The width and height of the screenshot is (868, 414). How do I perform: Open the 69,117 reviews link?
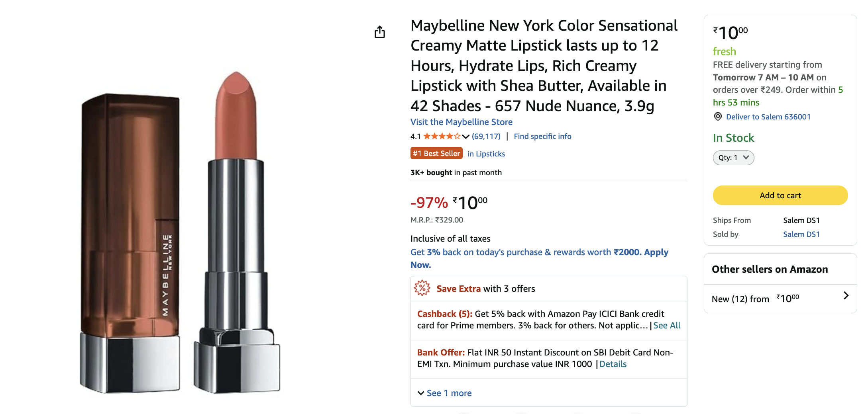point(486,137)
